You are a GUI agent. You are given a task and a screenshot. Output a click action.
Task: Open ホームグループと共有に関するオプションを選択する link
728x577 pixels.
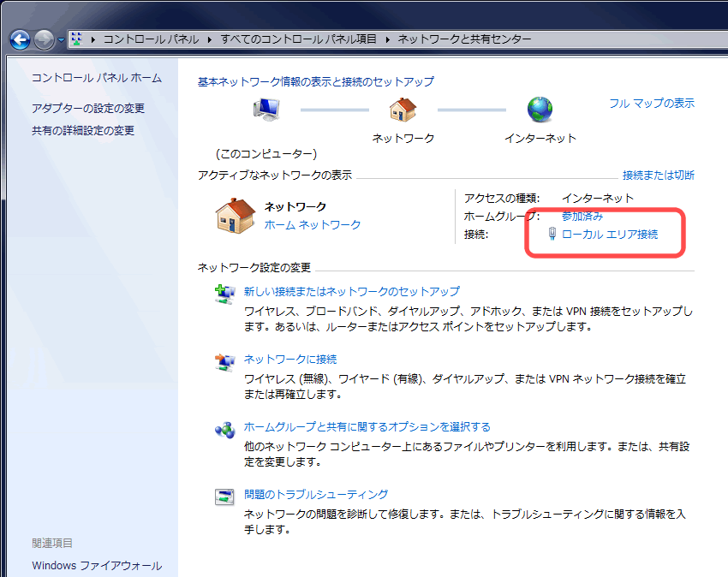click(x=367, y=427)
